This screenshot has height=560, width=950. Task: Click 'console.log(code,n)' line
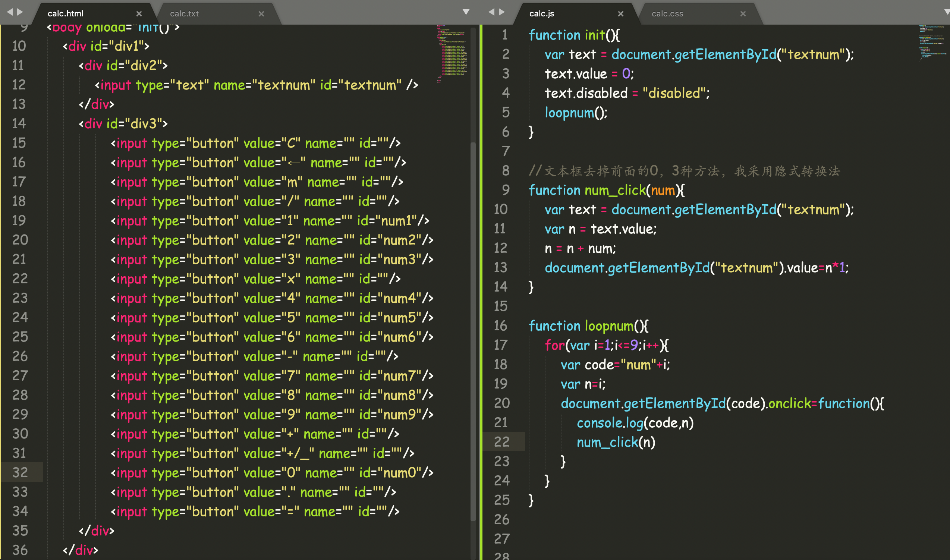635,423
